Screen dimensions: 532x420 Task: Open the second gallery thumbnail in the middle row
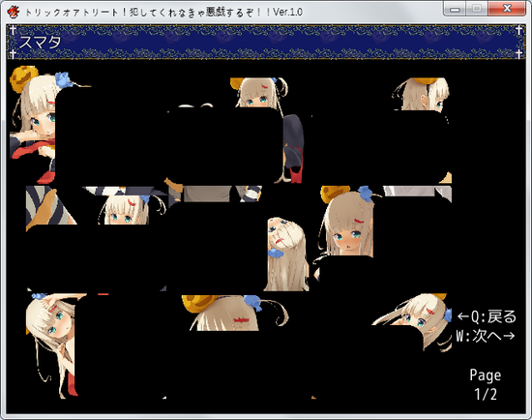(239, 238)
